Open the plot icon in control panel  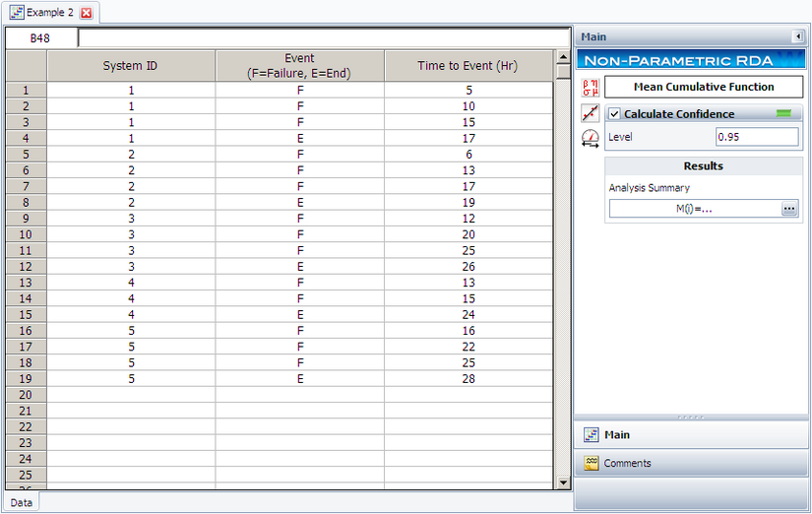pyautogui.click(x=590, y=113)
